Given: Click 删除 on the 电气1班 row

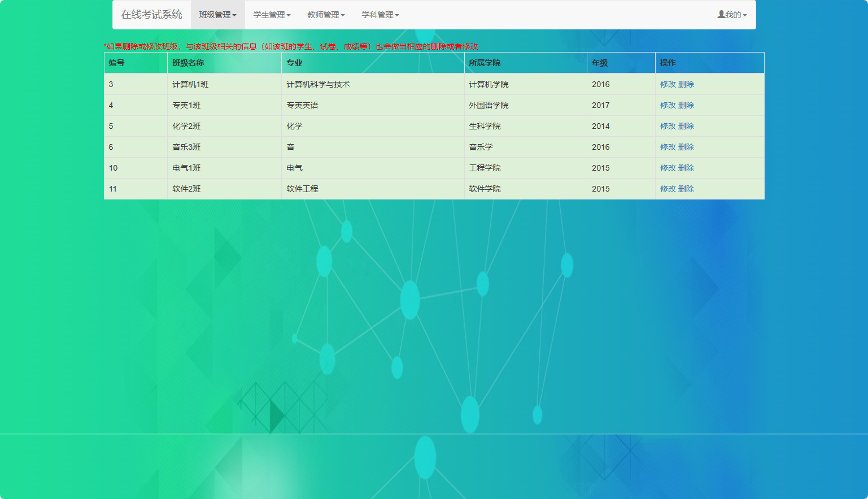Looking at the screenshot, I should tap(687, 167).
